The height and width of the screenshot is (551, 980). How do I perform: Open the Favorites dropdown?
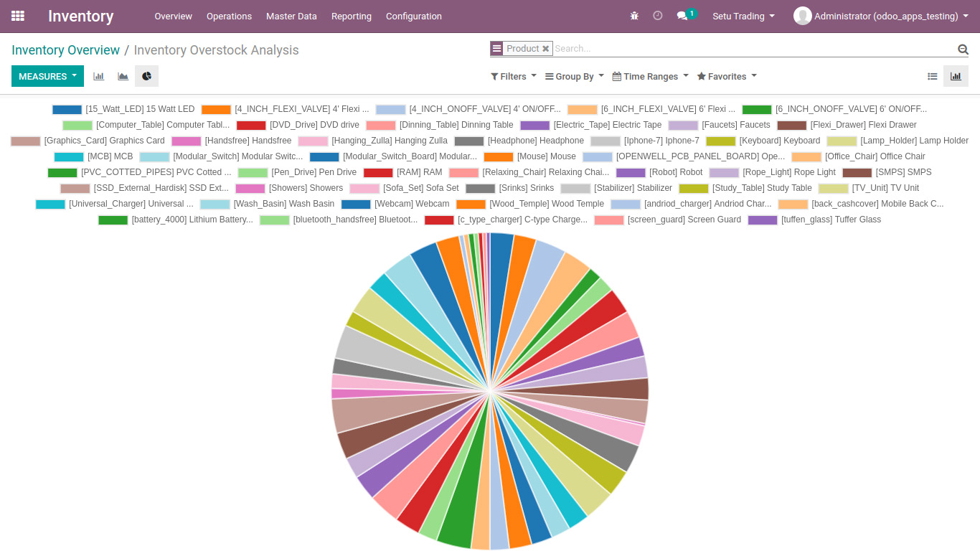point(727,76)
